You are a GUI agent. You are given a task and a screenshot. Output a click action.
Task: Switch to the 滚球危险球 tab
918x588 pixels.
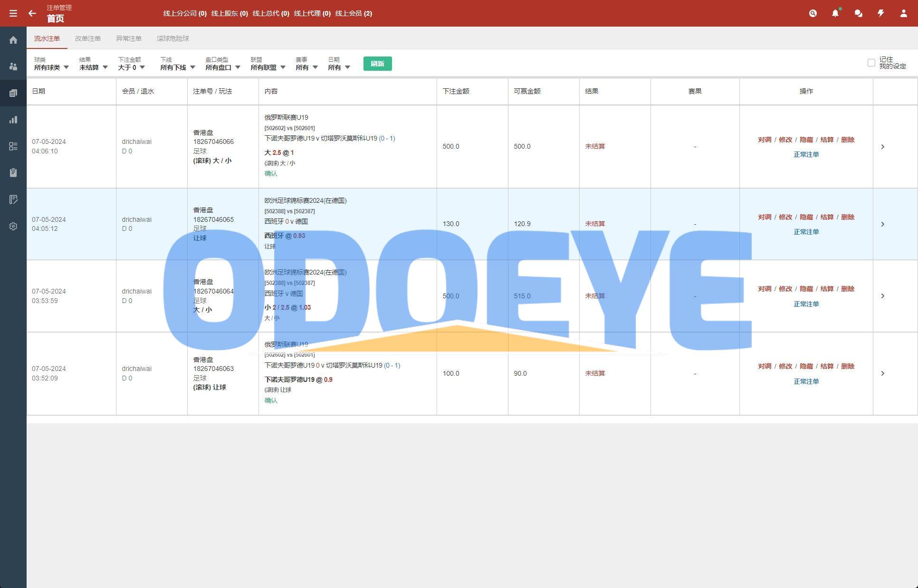pyautogui.click(x=173, y=38)
